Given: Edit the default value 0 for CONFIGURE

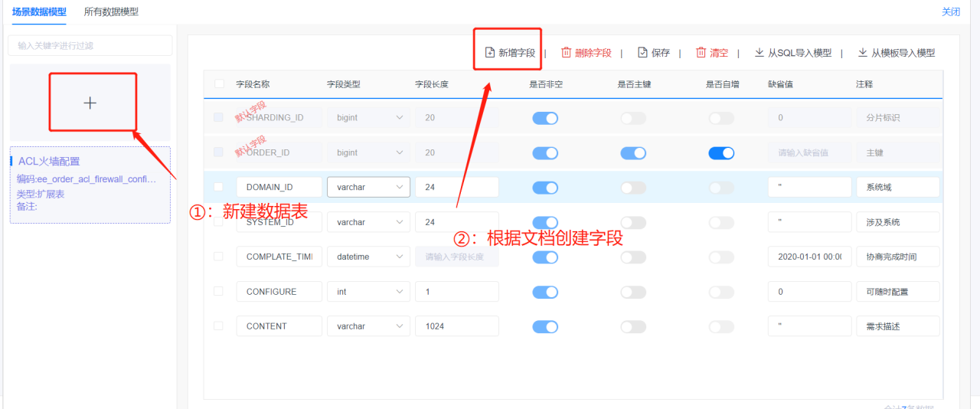Looking at the screenshot, I should coord(810,291).
